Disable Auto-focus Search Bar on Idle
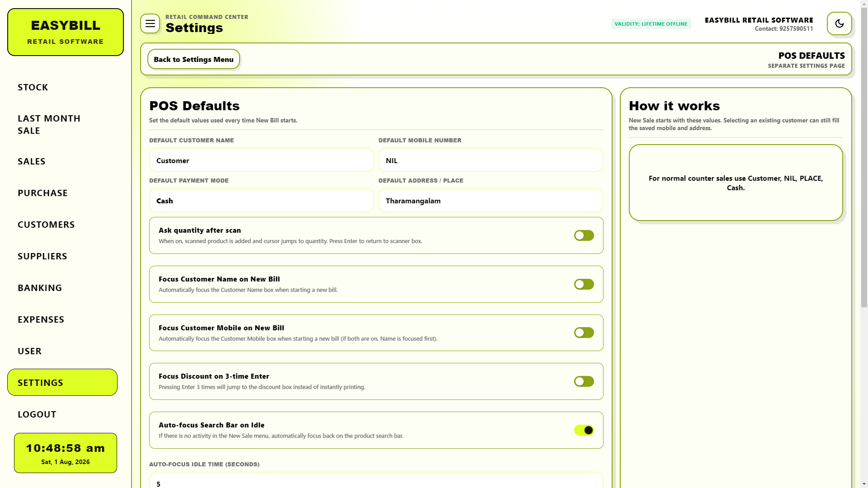868x488 pixels. tap(584, 430)
